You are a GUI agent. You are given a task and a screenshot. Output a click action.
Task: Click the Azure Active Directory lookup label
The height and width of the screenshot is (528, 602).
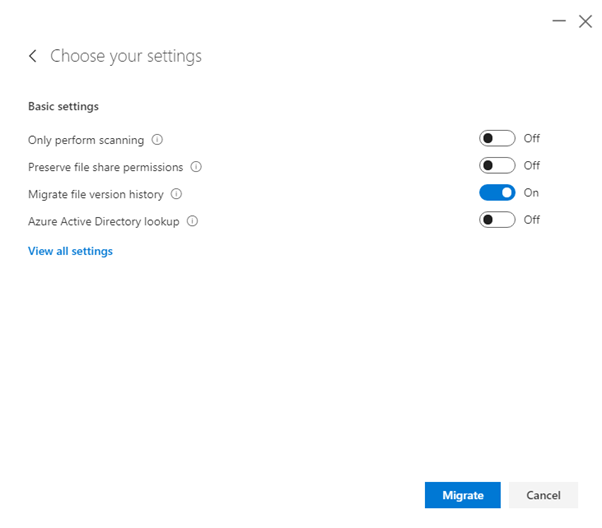click(104, 221)
